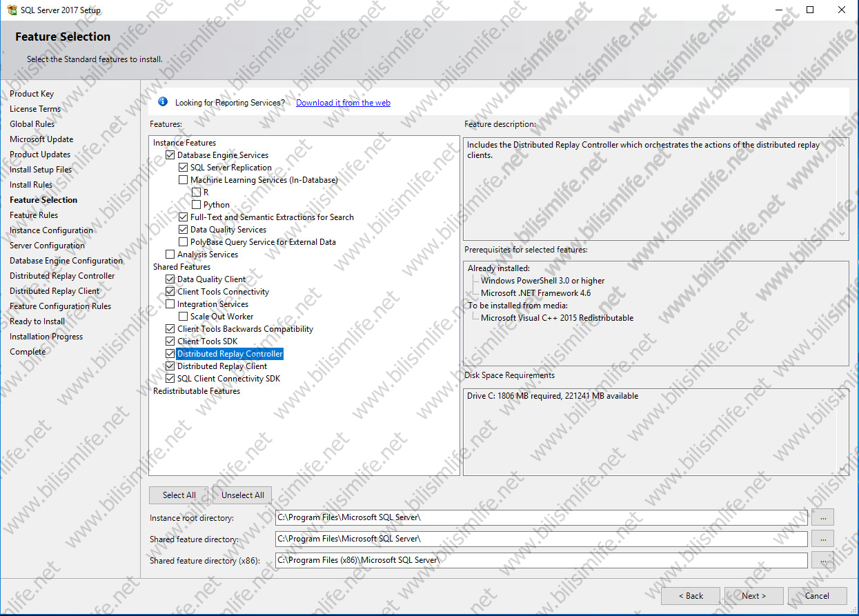The height and width of the screenshot is (616, 859).
Task: Select Install Rules step in sidebar
Action: (31, 185)
